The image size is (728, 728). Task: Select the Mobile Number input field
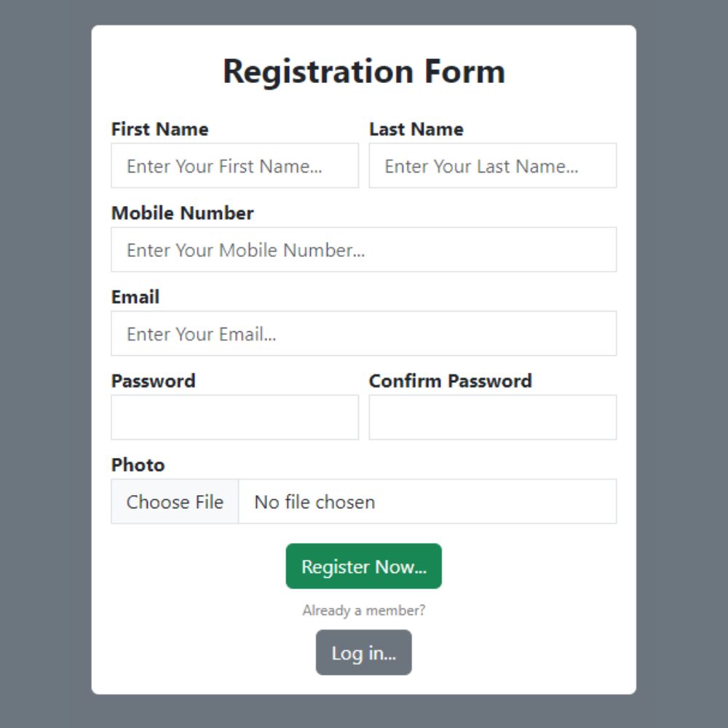point(363,250)
